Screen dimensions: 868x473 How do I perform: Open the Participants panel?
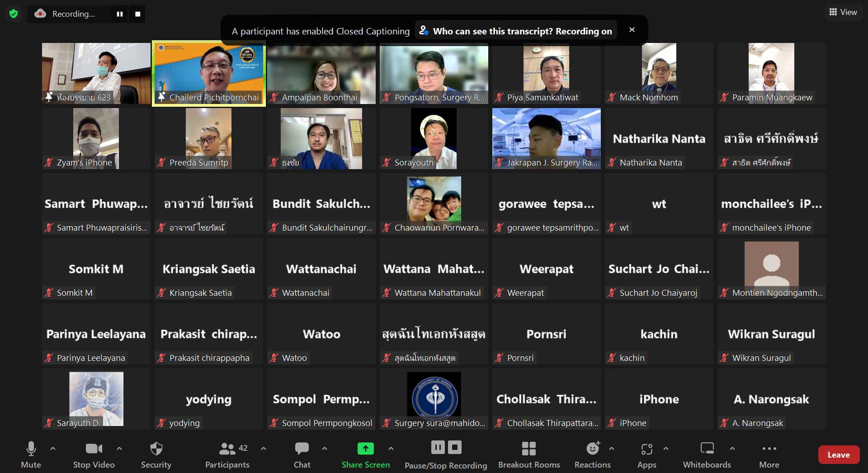click(x=227, y=454)
